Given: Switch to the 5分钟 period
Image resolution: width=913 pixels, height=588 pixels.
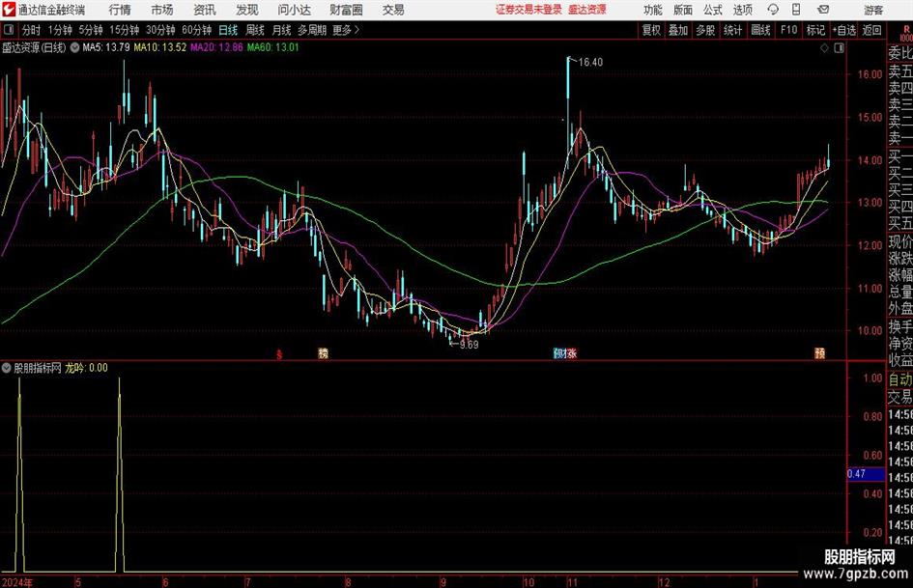Looking at the screenshot, I should 91,30.
